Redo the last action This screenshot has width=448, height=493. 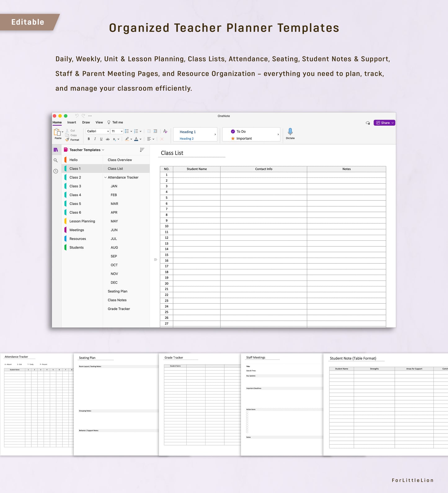[x=83, y=116]
